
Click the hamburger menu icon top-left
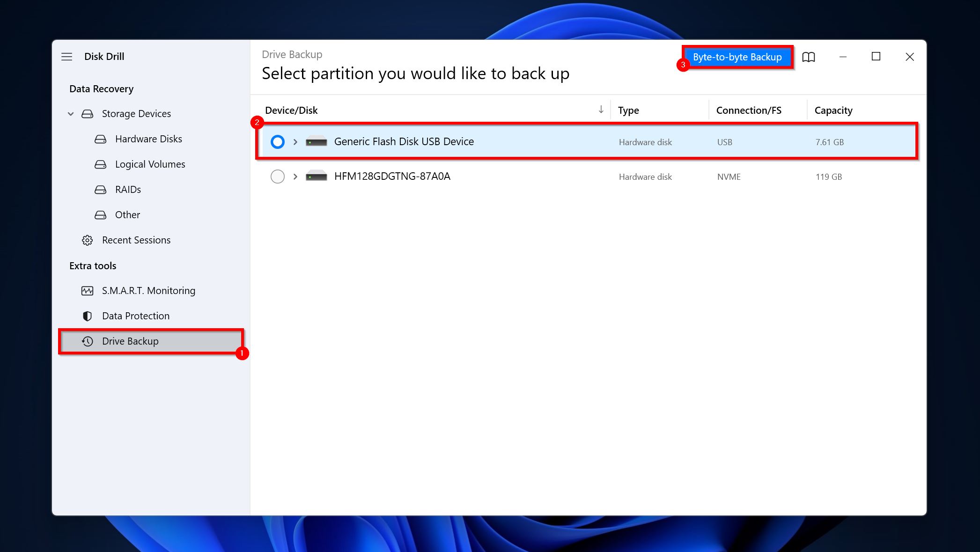tap(67, 56)
